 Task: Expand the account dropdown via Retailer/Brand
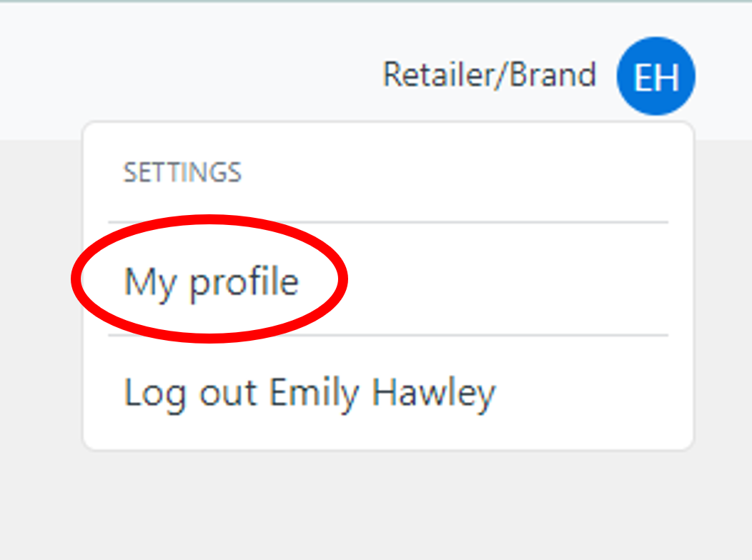[490, 75]
